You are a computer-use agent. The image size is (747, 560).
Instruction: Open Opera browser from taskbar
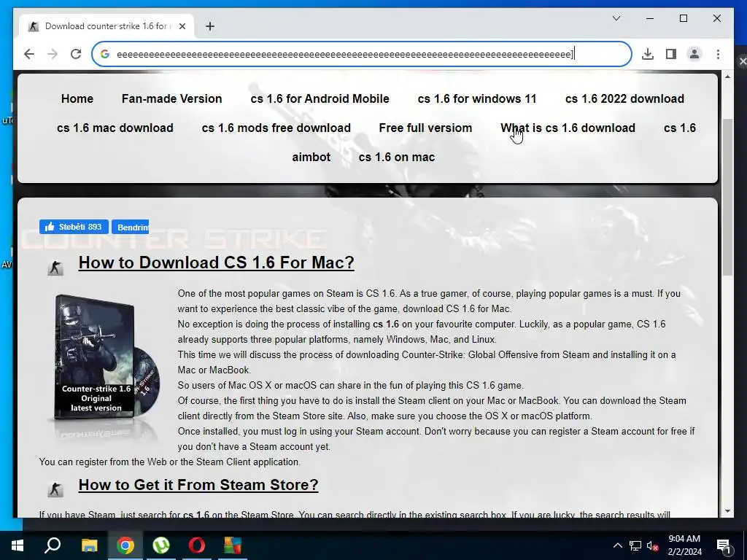[x=197, y=545]
